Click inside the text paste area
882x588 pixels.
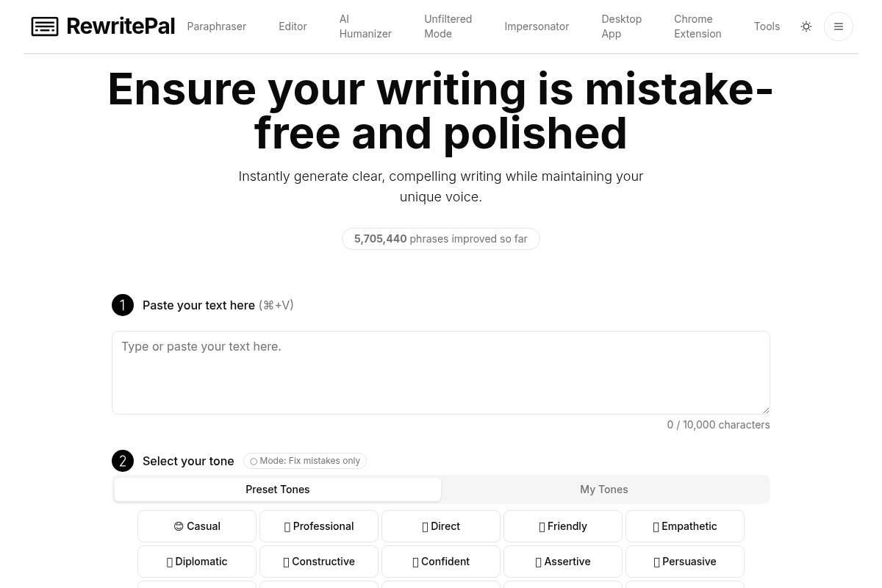440,372
